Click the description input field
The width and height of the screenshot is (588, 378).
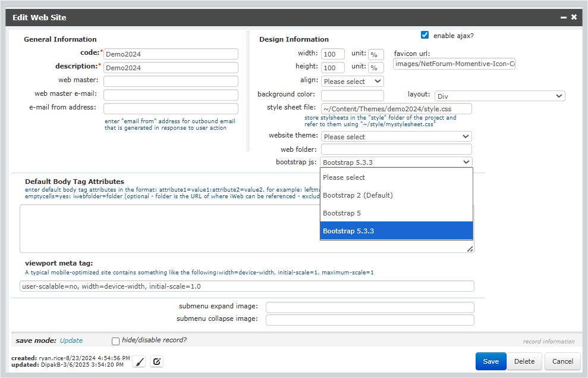tap(171, 68)
